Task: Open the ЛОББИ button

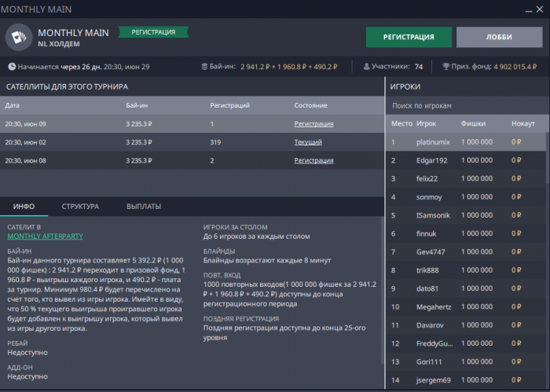Action: (499, 37)
